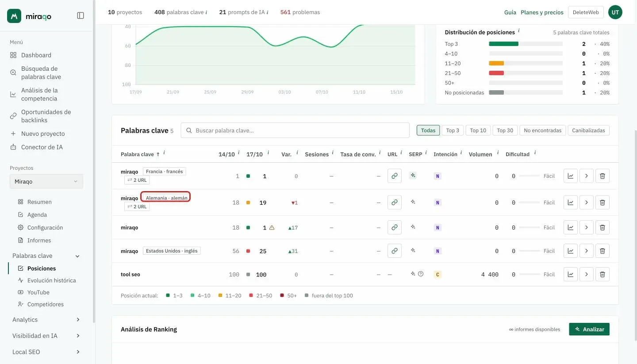This screenshot has height=364, width=637.
Task: Collapse the Palabras clave sidebar section
Action: point(77,256)
